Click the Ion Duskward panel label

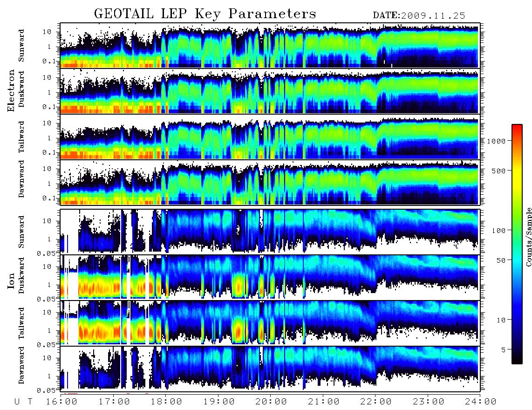tap(21, 275)
